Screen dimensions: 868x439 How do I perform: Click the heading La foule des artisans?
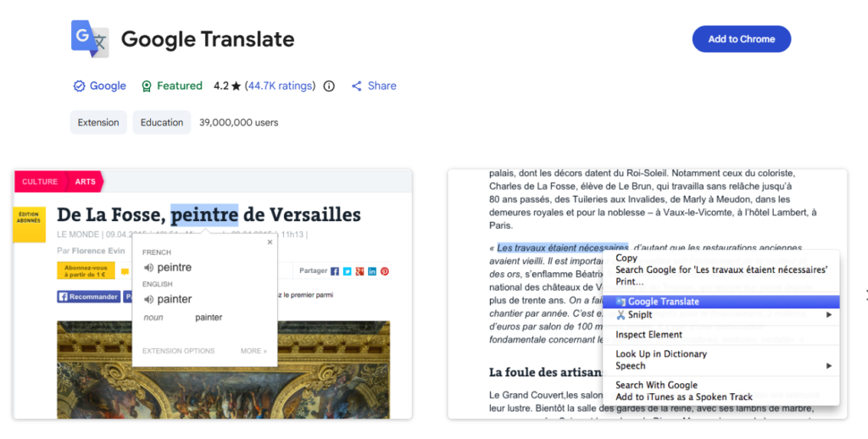[546, 372]
